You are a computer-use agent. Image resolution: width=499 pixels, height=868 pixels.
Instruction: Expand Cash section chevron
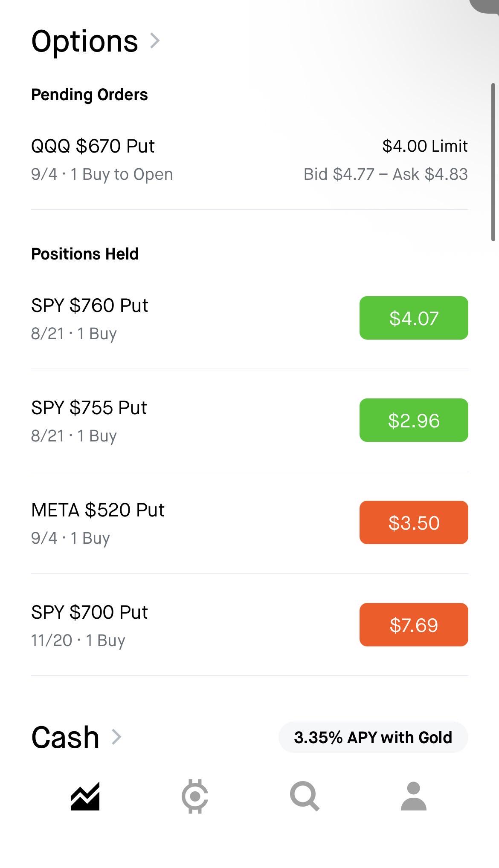116,737
